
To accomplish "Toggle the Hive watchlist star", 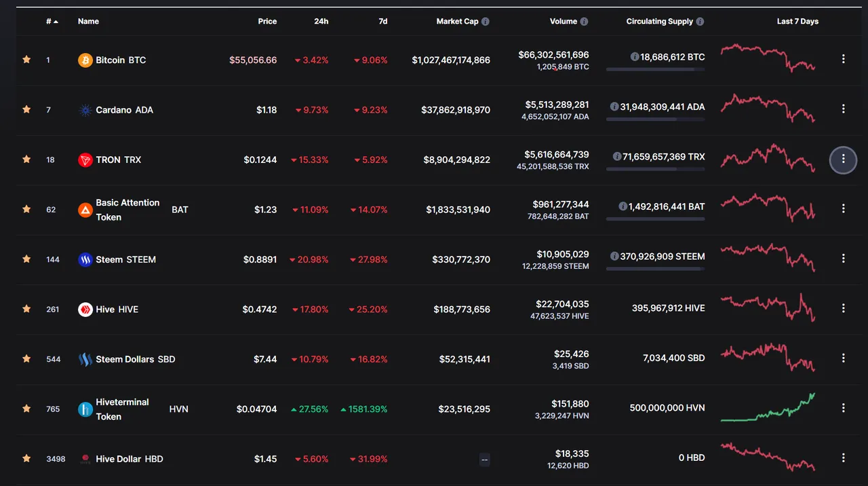I will 26,309.
